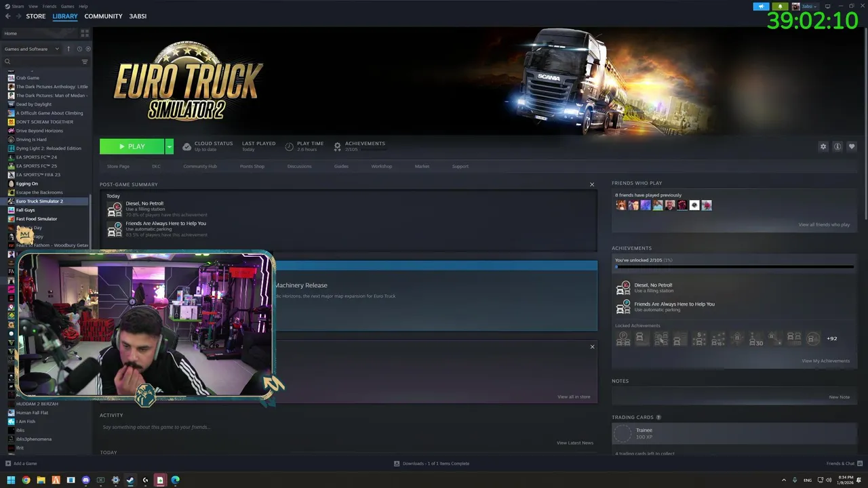The width and height of the screenshot is (868, 488).
Task: Click the library search field
Action: (41, 62)
